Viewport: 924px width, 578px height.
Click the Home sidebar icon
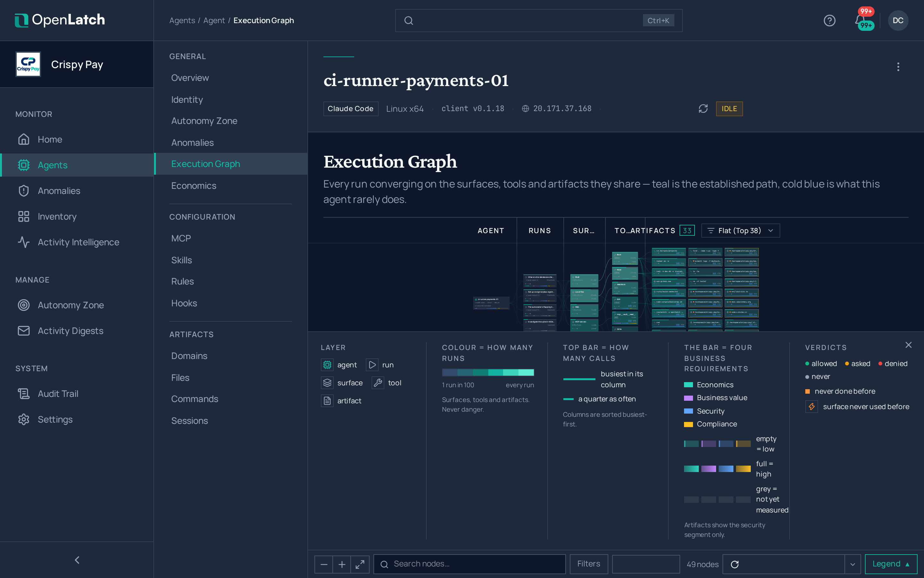click(x=24, y=139)
